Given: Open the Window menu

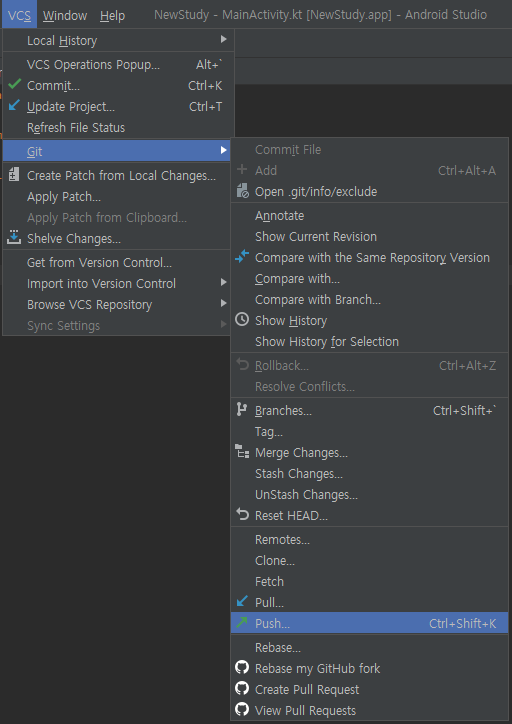Looking at the screenshot, I should point(65,15).
